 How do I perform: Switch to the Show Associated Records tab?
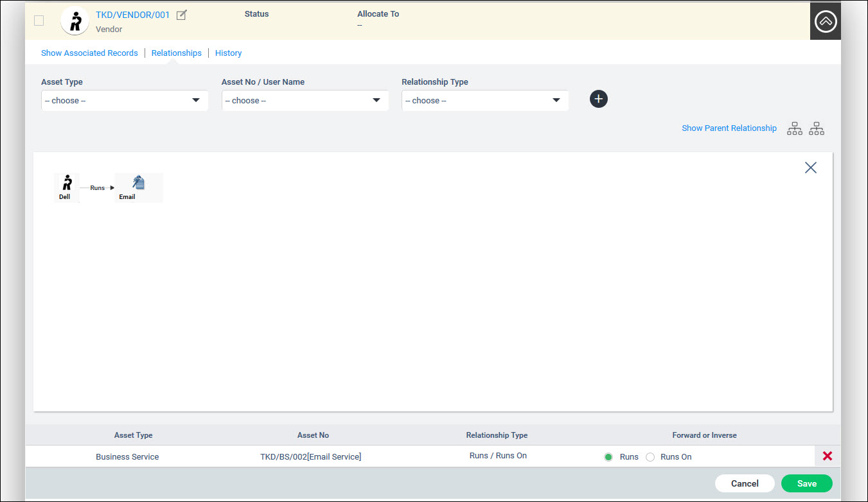[89, 53]
